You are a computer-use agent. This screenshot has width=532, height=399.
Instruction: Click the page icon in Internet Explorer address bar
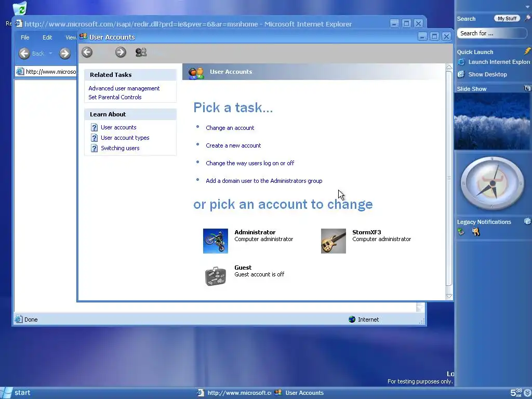20,72
